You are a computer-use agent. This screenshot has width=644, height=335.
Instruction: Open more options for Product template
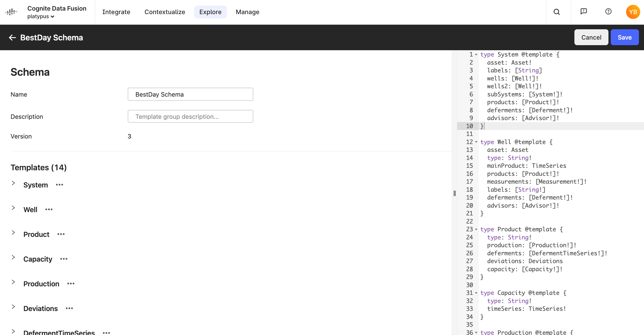(61, 234)
